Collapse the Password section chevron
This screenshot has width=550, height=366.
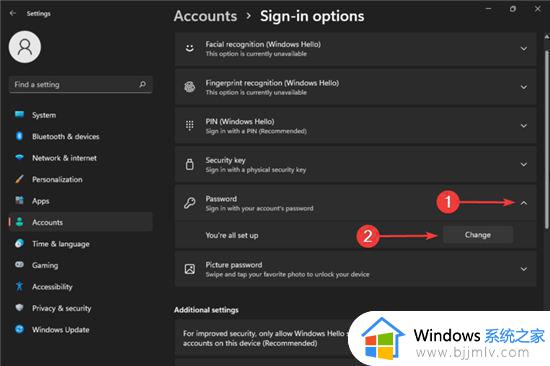[524, 203]
